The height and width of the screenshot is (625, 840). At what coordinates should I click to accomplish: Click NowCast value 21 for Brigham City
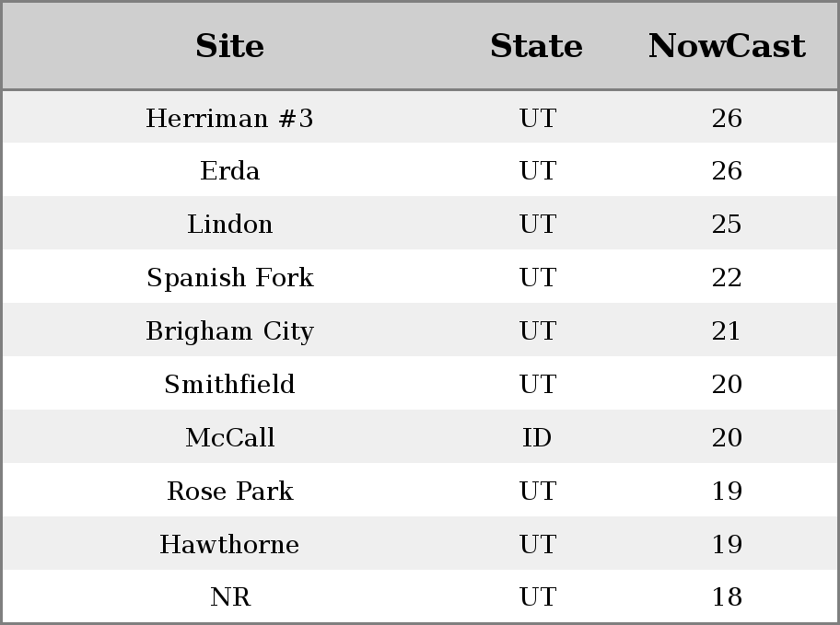(x=727, y=331)
